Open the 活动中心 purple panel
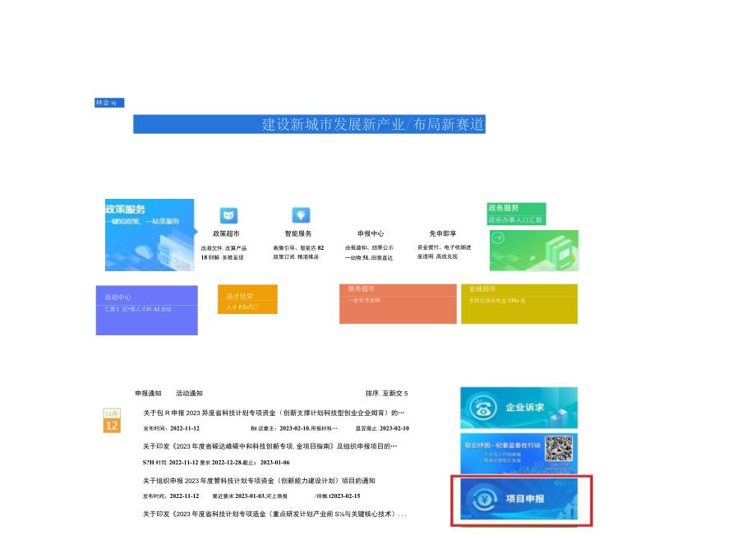The width and height of the screenshot is (756, 535). click(x=146, y=311)
